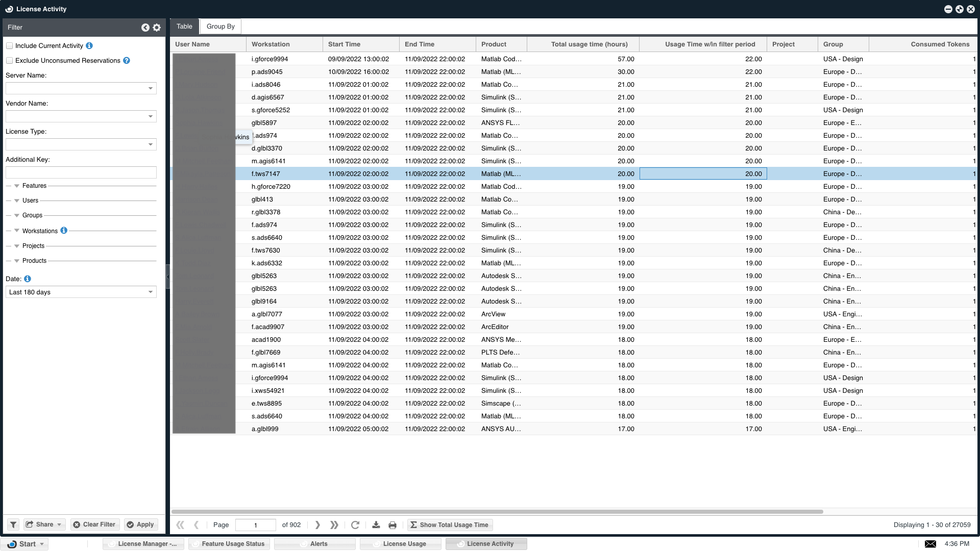Check Exclude Unconsumed Reservations
This screenshot has height=551, width=980.
(9, 61)
